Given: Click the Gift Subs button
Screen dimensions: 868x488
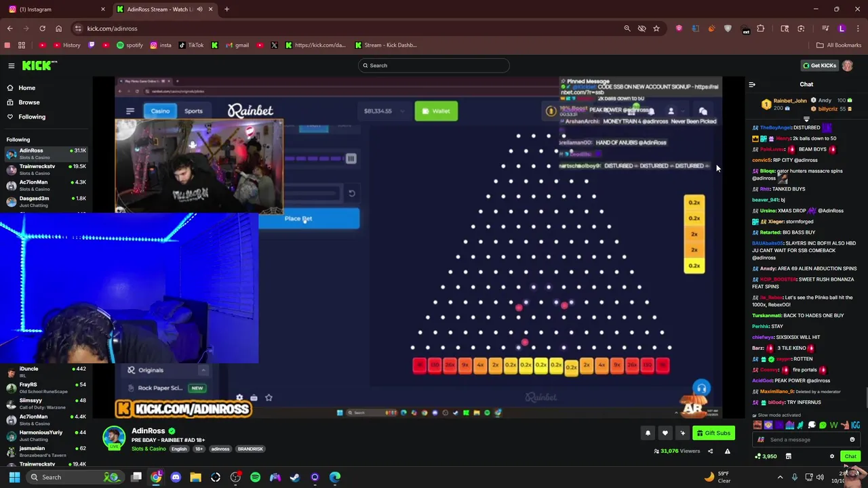Looking at the screenshot, I should (713, 433).
